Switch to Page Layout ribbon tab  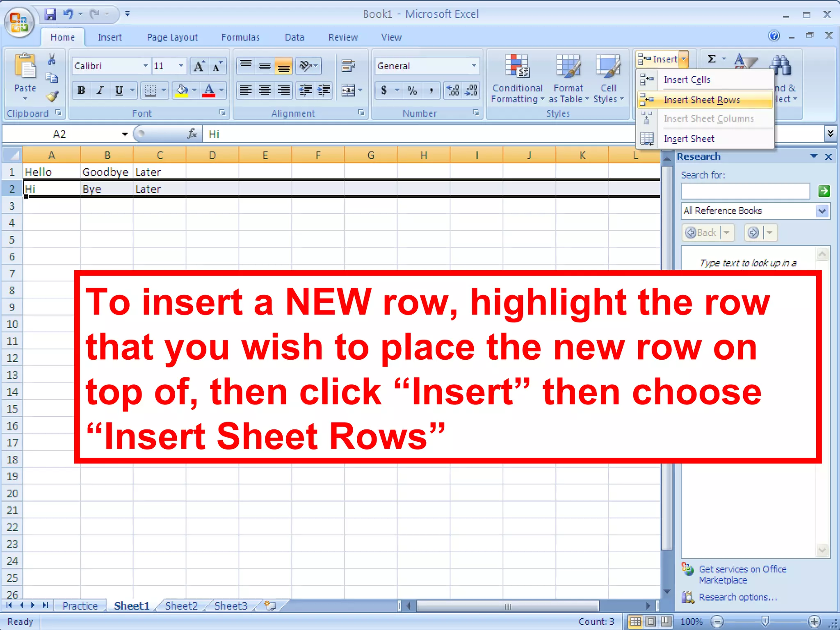pyautogui.click(x=172, y=37)
